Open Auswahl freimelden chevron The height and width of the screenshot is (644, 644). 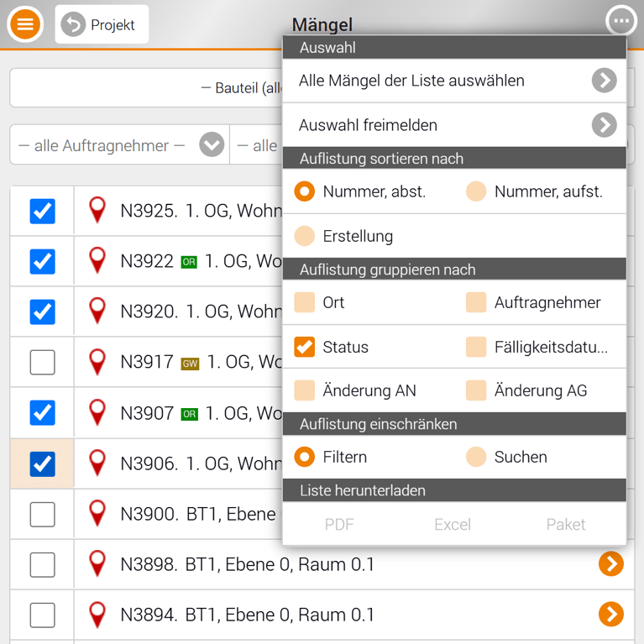coord(604,125)
